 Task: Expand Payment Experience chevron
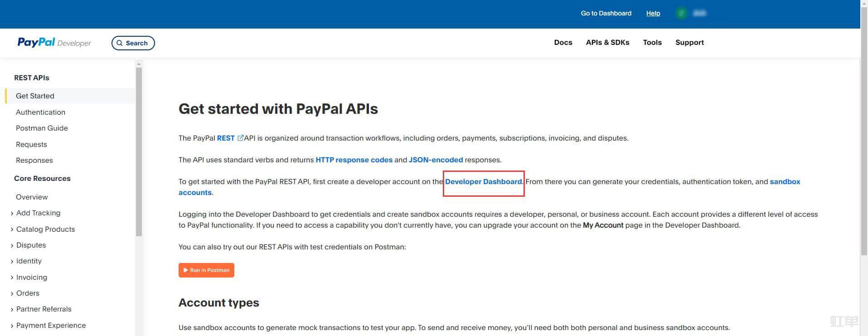(x=12, y=326)
